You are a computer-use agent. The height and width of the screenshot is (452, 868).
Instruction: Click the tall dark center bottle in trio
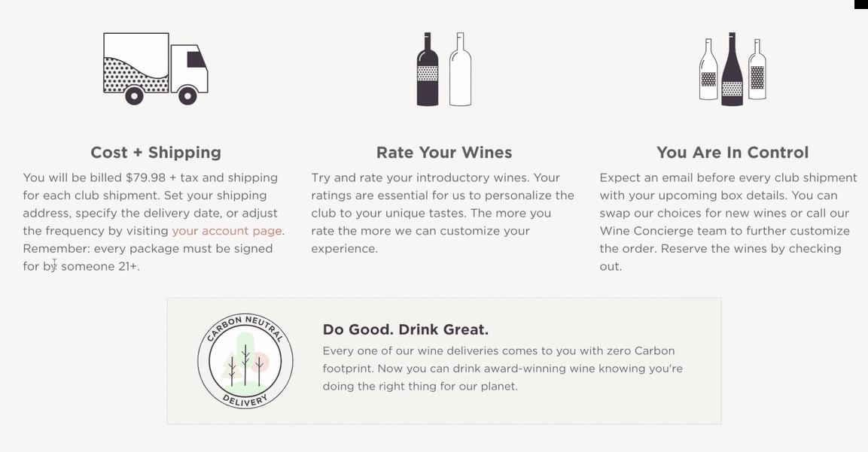(732, 69)
